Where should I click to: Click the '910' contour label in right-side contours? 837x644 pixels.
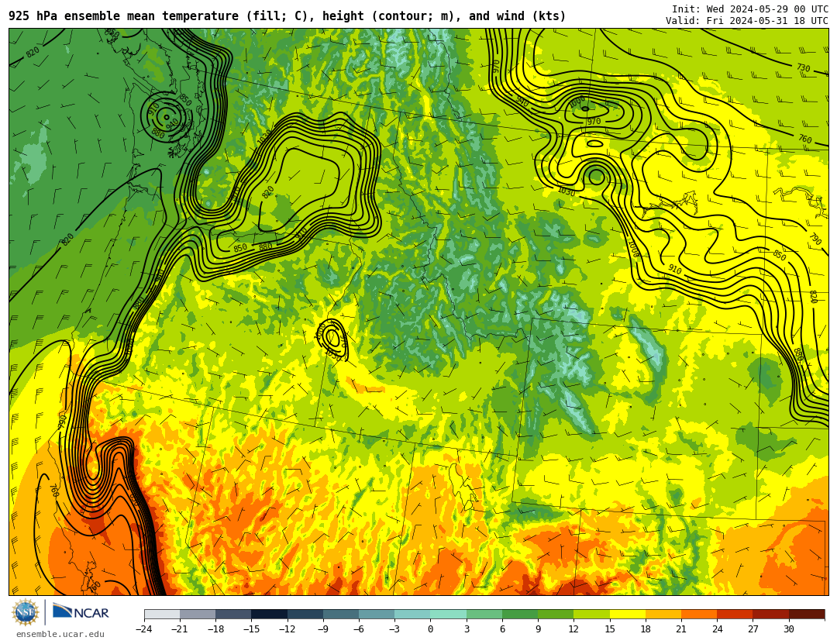(x=675, y=270)
